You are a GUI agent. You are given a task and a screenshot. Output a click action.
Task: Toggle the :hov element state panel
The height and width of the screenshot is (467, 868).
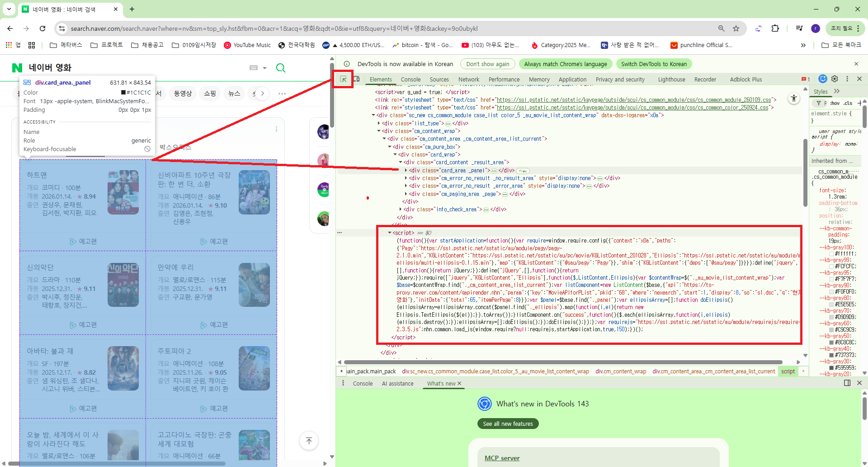click(x=835, y=103)
